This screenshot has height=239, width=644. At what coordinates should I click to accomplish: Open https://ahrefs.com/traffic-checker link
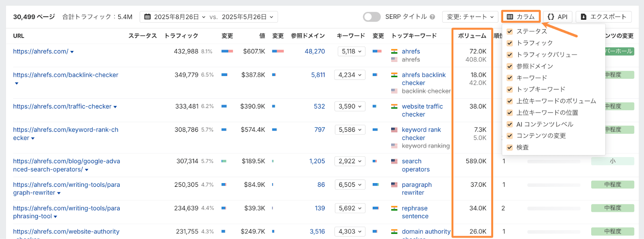62,106
